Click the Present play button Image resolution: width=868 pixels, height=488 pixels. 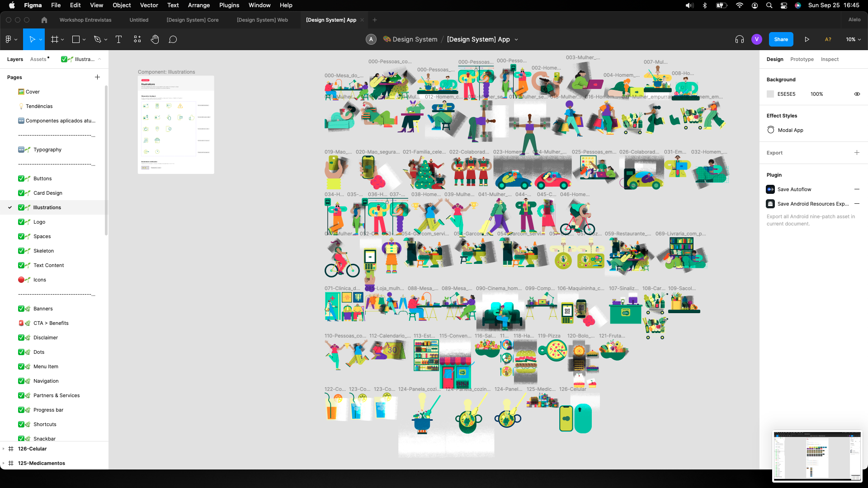click(x=807, y=39)
